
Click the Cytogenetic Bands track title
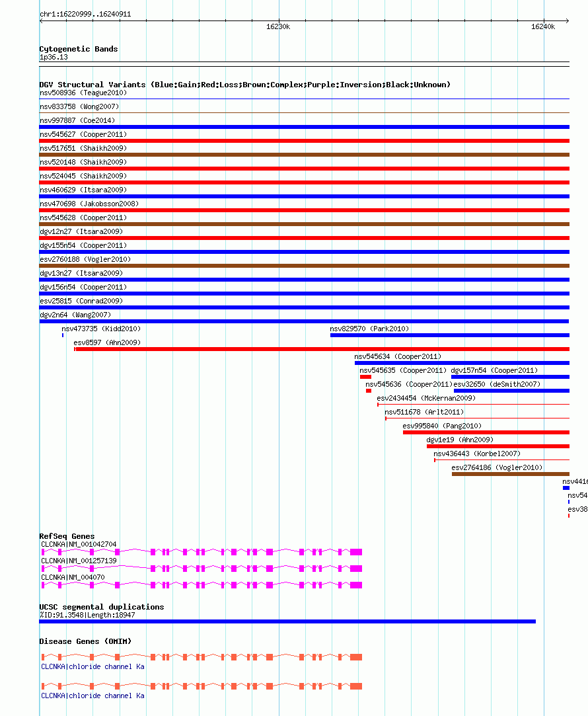point(79,50)
